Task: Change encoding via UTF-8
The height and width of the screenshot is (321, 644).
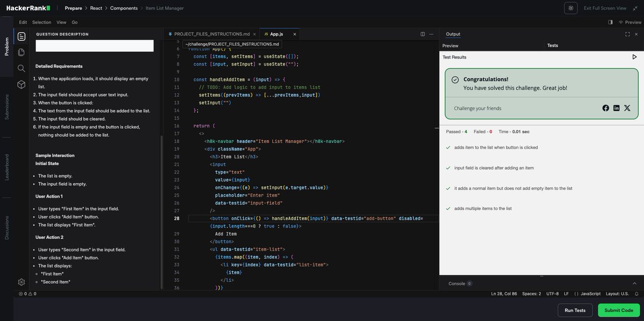Action: 552,294
